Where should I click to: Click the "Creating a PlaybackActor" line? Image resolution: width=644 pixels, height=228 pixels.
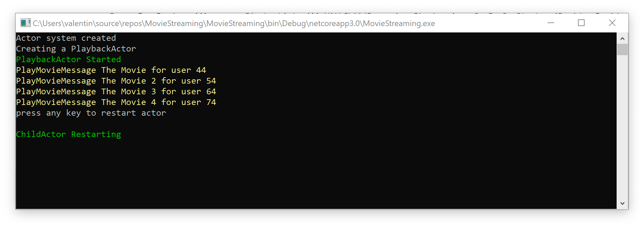(76, 49)
